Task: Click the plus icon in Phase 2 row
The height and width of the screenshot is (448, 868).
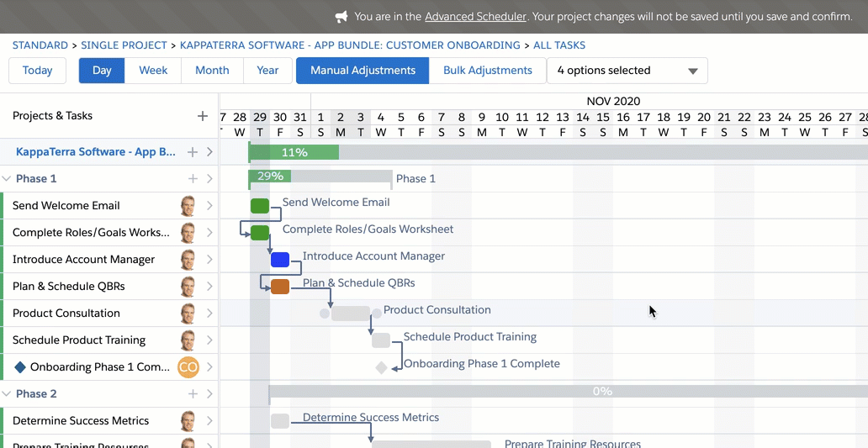Action: pos(193,394)
